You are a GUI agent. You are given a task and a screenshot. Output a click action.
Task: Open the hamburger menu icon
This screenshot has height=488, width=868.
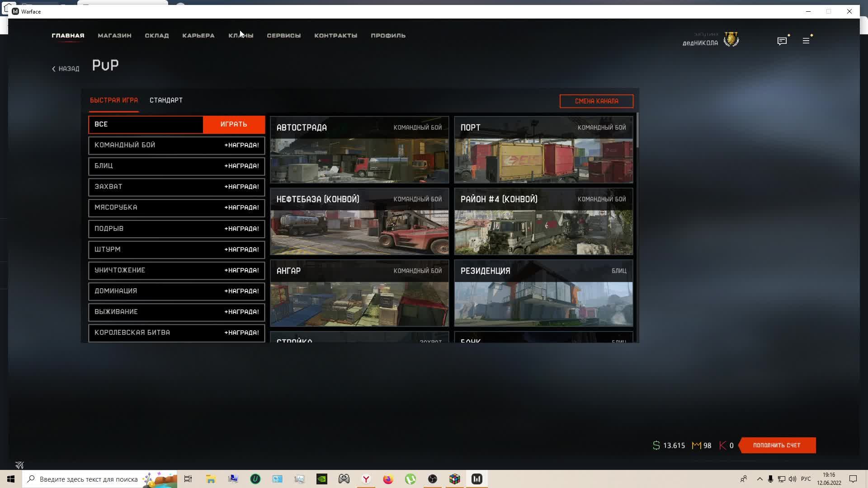tap(806, 41)
